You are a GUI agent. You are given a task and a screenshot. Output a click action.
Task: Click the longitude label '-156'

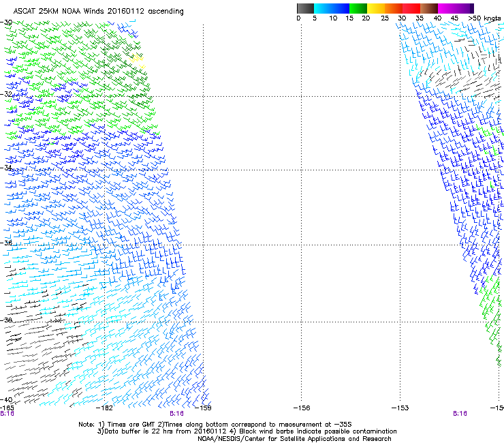pos(302,408)
